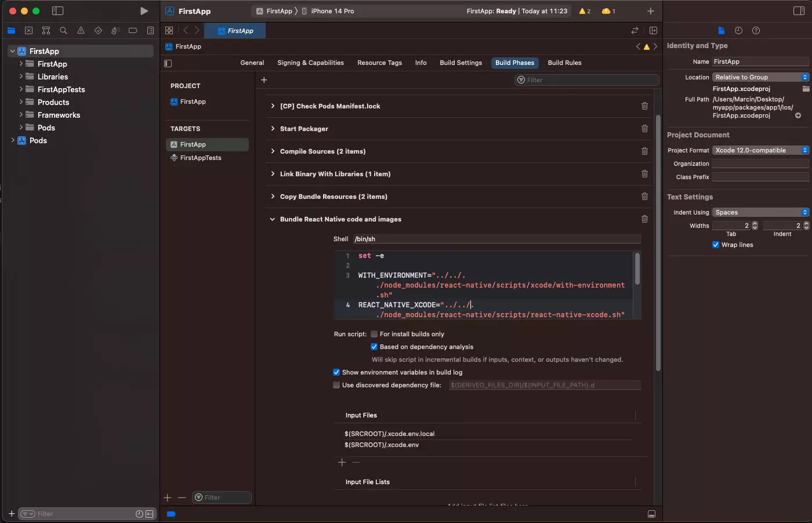Expand the Pods project in navigator

click(x=13, y=140)
